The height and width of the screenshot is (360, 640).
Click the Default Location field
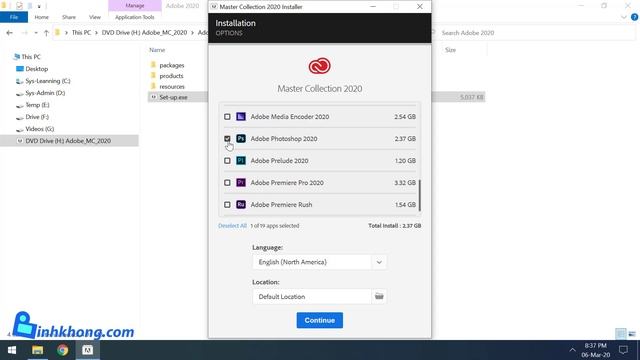(x=312, y=297)
